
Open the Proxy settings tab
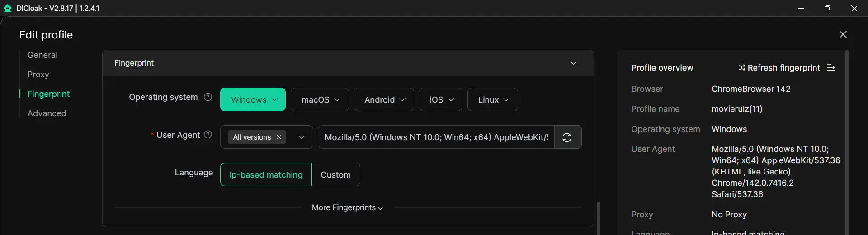38,75
